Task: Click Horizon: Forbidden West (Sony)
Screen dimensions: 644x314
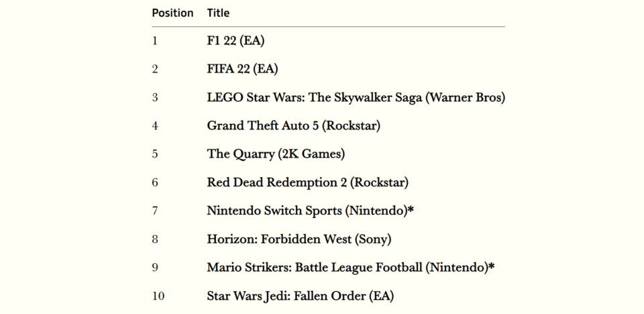Action: (x=299, y=240)
